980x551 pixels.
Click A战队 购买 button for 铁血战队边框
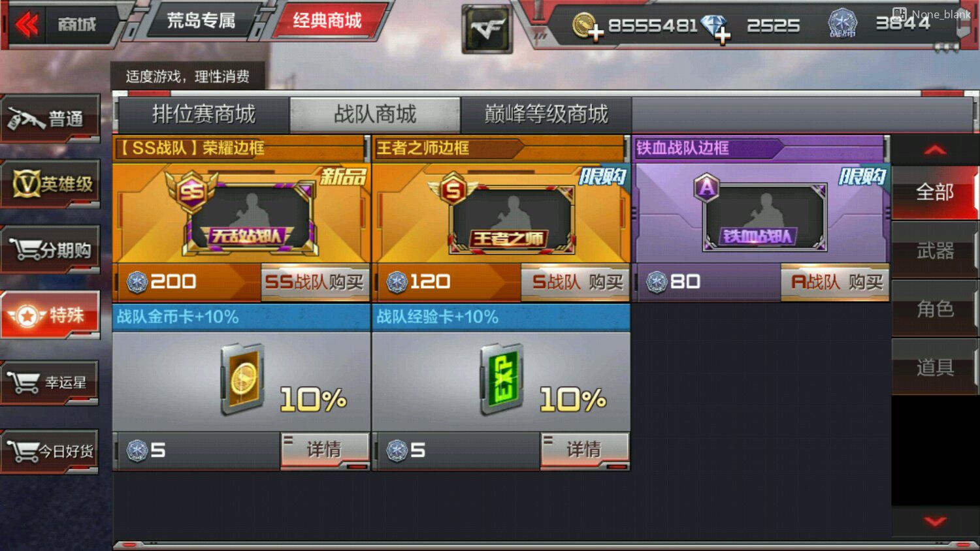[836, 282]
